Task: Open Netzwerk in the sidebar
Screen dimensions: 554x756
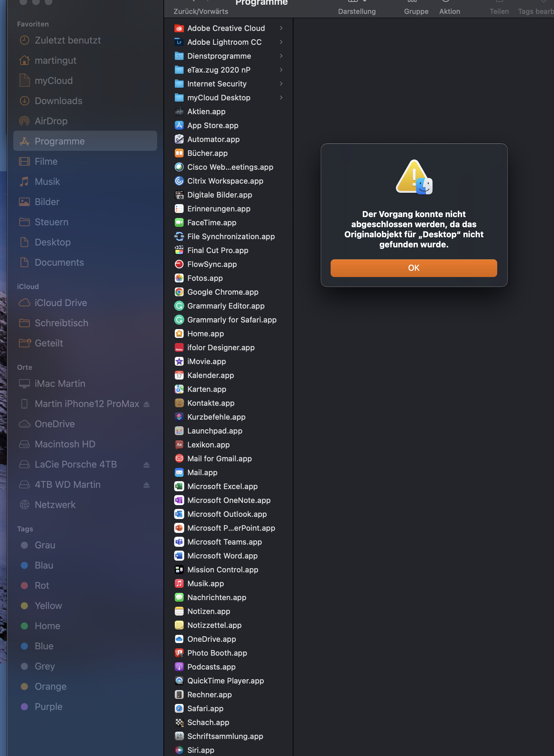Action: click(x=85, y=505)
